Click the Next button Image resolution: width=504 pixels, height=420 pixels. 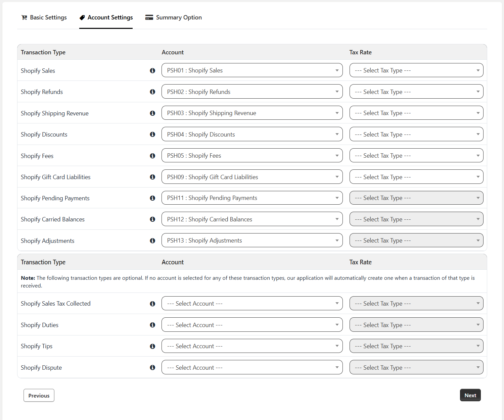(x=470, y=395)
